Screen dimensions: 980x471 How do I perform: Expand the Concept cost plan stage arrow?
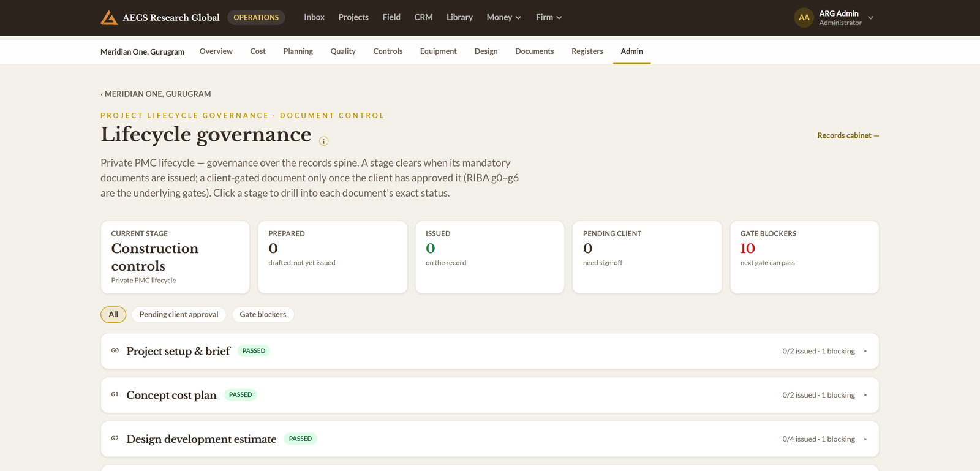pos(865,395)
